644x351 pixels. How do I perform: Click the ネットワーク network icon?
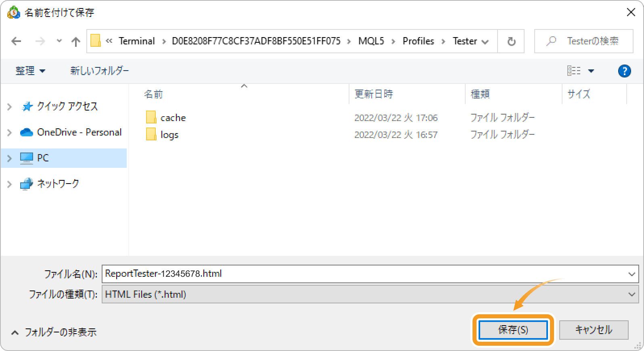[x=27, y=184]
